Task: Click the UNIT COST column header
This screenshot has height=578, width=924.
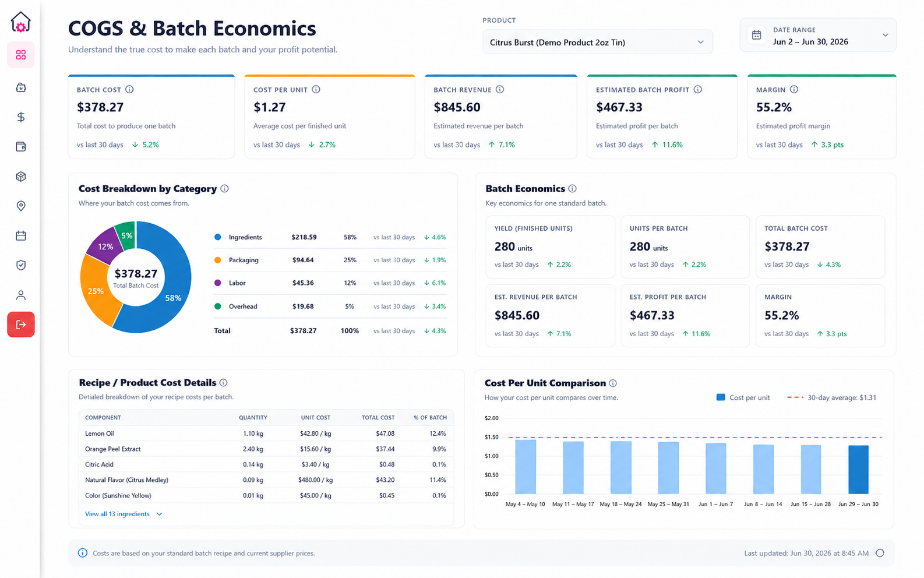Action: click(316, 418)
